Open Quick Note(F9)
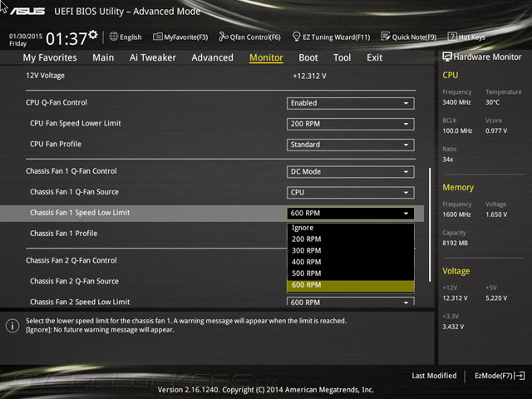 409,37
